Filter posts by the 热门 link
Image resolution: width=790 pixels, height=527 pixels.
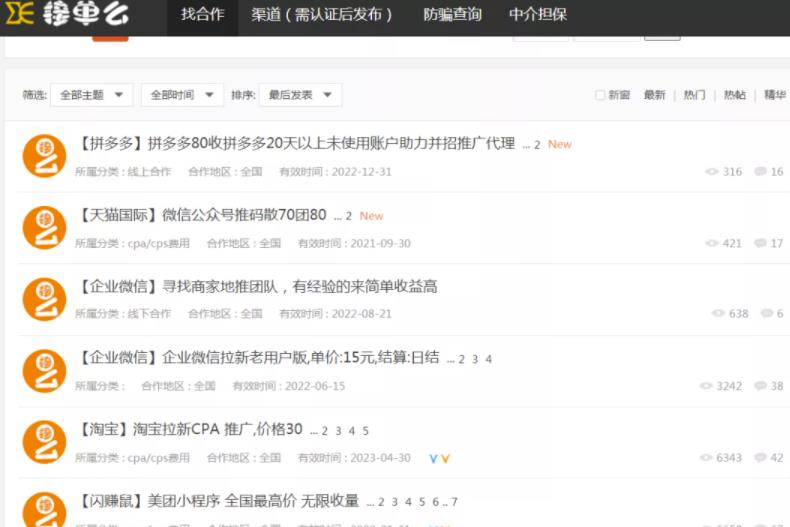(x=694, y=95)
